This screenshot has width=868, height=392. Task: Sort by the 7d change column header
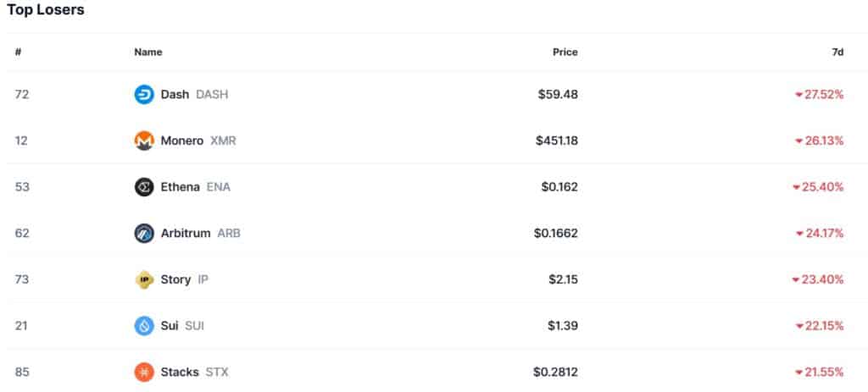click(x=837, y=52)
